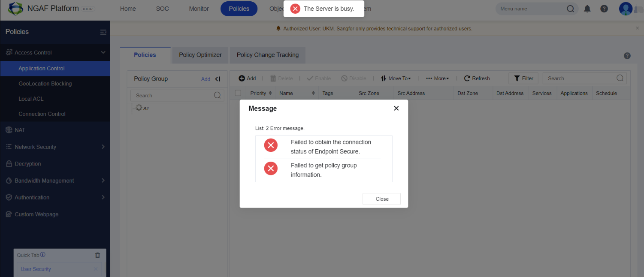Expand the Bandwidth Management submenu arrow
The height and width of the screenshot is (277, 644).
[103, 181]
